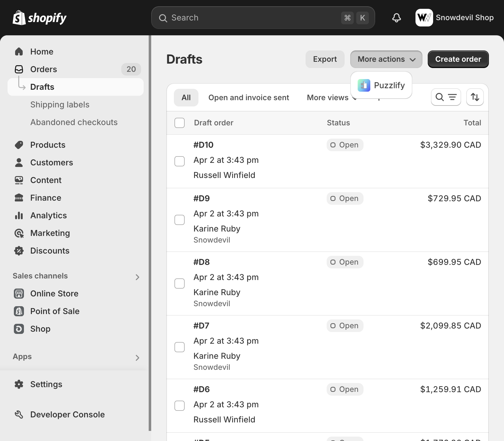The image size is (504, 441).
Task: Click the Discounts badge icon
Action: [x=19, y=251]
